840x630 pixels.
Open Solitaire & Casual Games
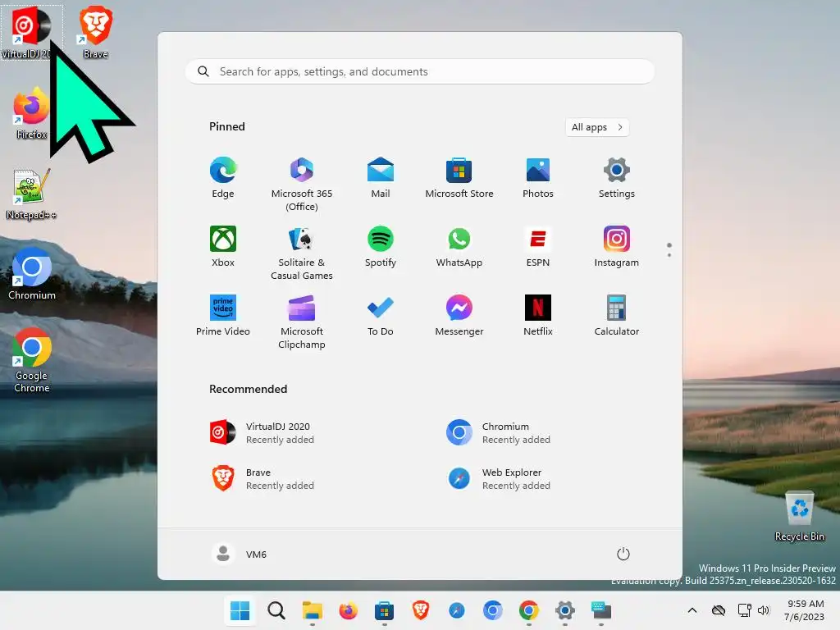[302, 253]
